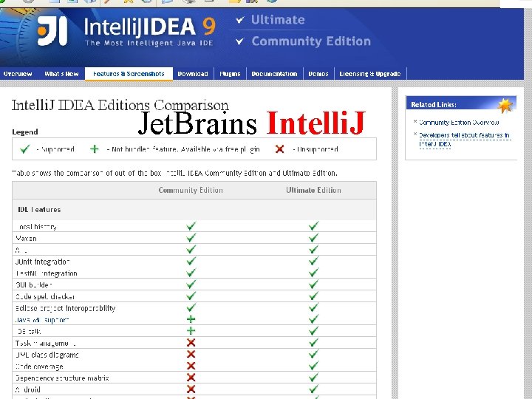Click the 'Local history' row label
532x399 pixels.
(36, 227)
